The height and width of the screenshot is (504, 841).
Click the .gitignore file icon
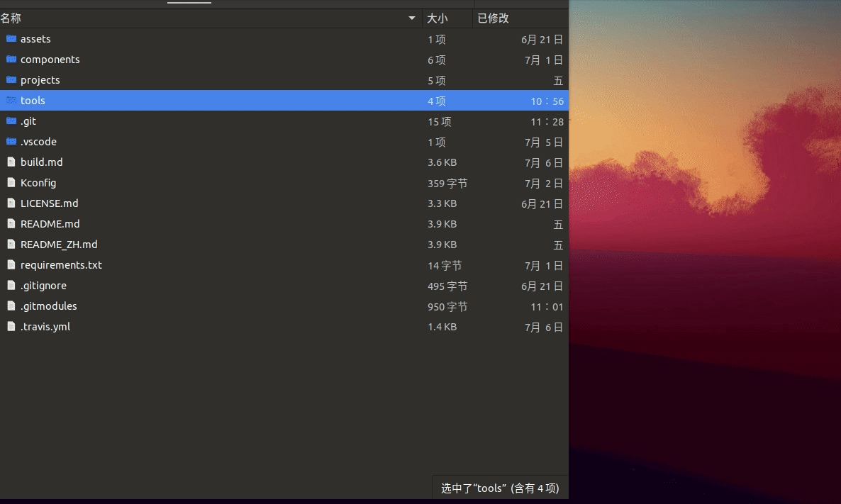(x=11, y=285)
